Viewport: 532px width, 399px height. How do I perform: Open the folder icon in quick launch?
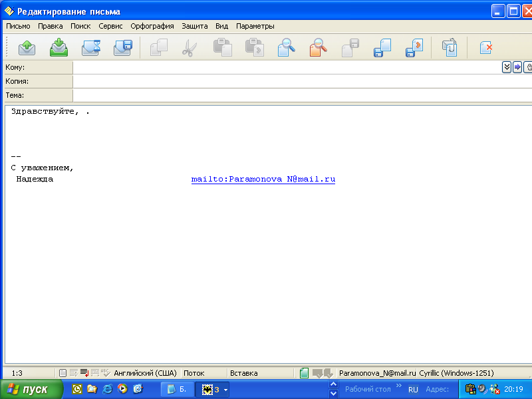point(92,389)
